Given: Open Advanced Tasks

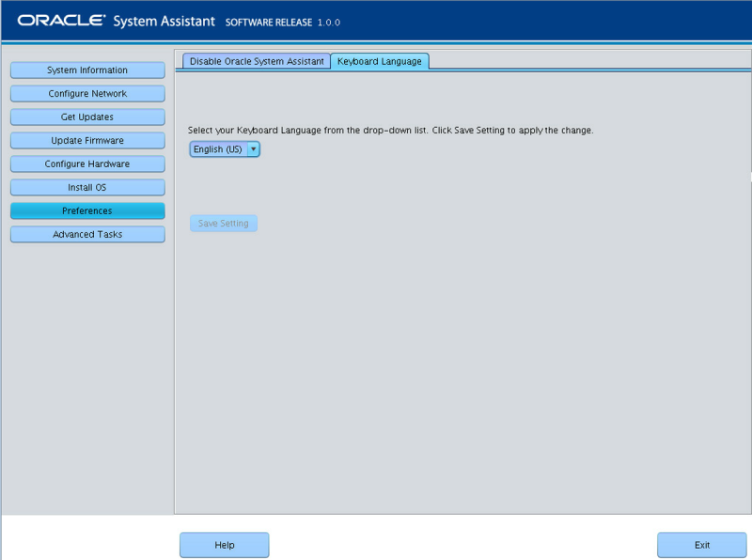Looking at the screenshot, I should [x=87, y=235].
